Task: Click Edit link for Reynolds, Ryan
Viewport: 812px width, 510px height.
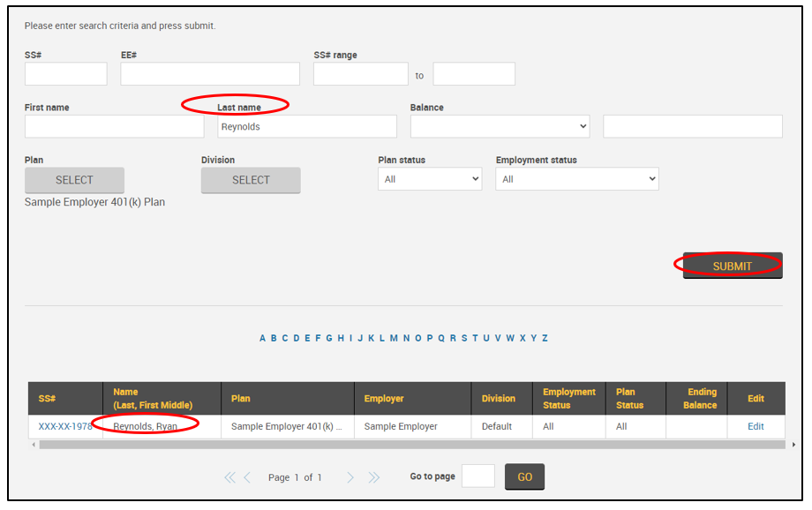Action: (756, 426)
